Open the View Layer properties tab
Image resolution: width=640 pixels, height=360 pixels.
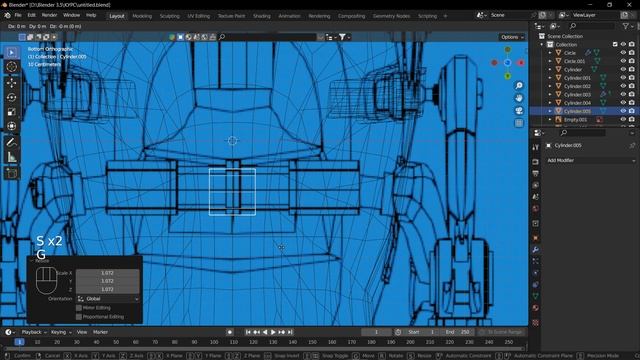[x=536, y=185]
